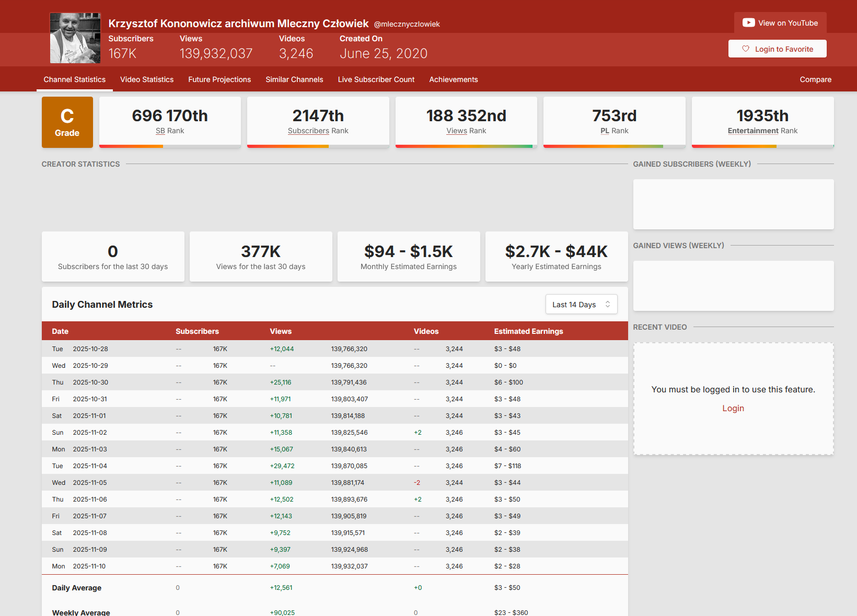Go to the Similar Channels tab
This screenshot has width=857, height=616.
pos(294,79)
